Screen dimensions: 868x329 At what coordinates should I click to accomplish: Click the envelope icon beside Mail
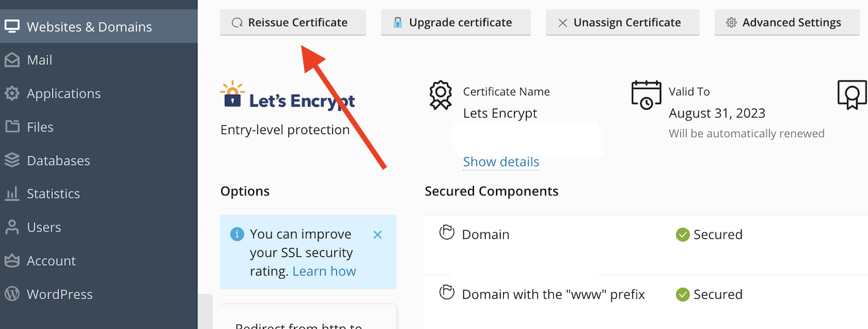[12, 60]
